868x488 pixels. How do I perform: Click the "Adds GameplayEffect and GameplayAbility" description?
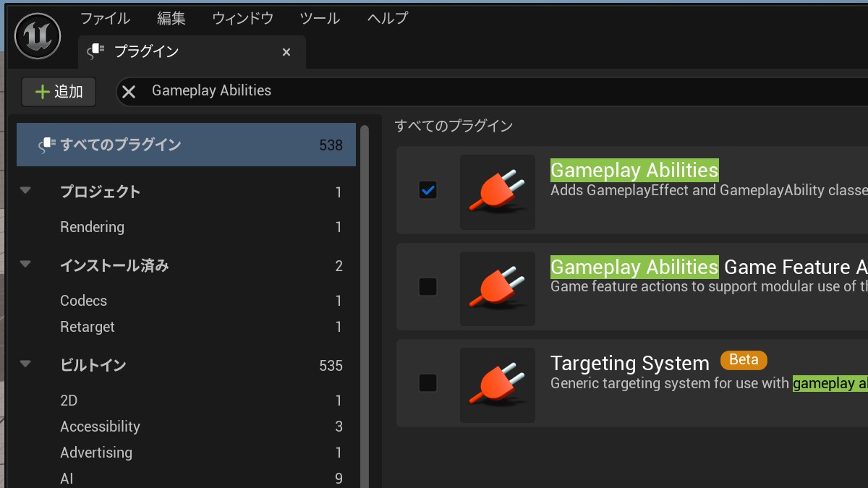pos(709,190)
